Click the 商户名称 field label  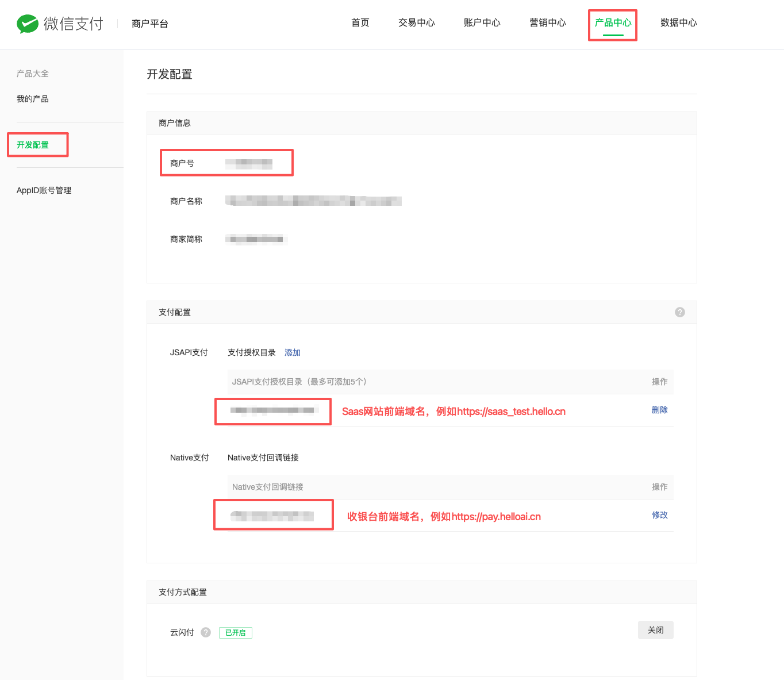(x=186, y=201)
